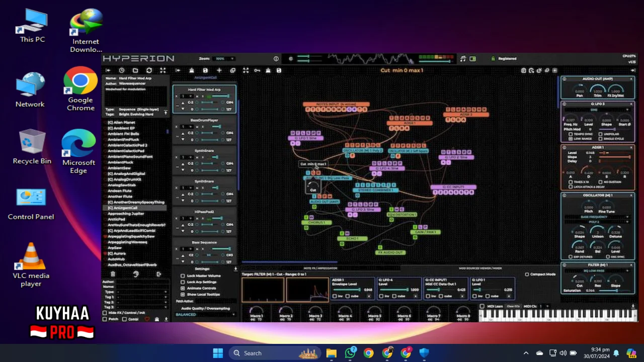Click the duplicate layer icon
Screen dimensions: 644x362
coord(232,70)
